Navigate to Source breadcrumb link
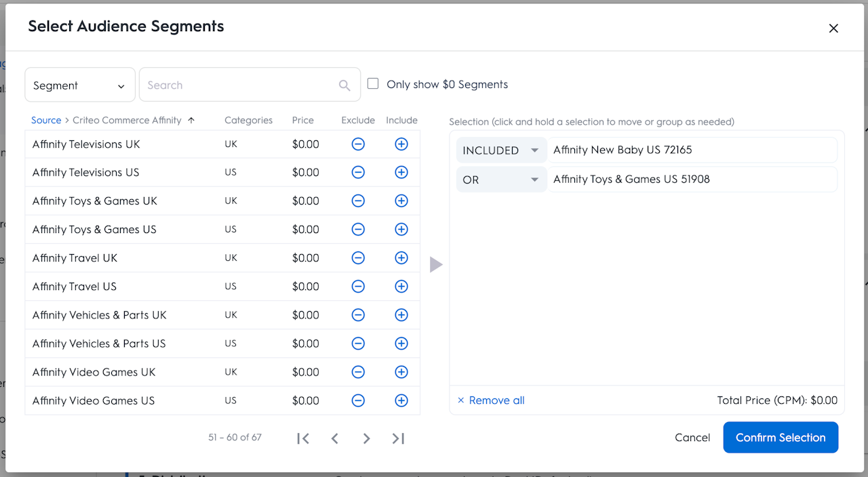 pos(46,120)
